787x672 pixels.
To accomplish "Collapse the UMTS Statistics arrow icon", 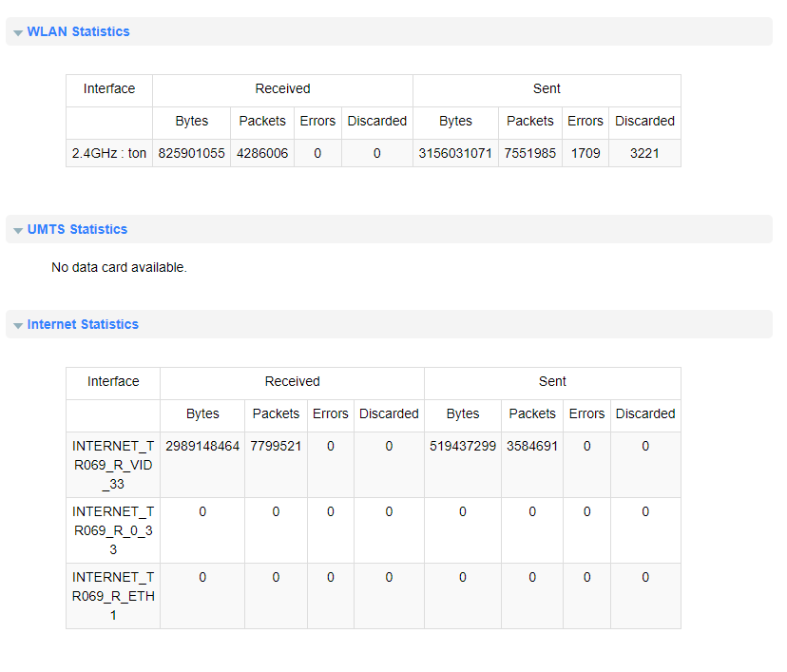I will tap(18, 230).
